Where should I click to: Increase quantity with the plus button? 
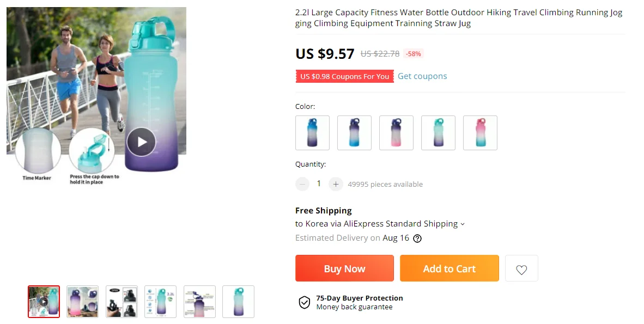336,184
